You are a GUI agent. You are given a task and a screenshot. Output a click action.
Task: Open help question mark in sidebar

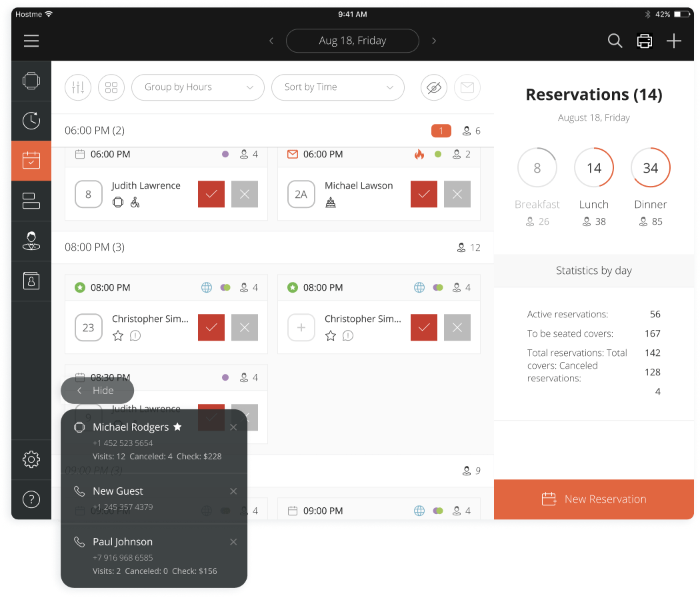(x=31, y=499)
